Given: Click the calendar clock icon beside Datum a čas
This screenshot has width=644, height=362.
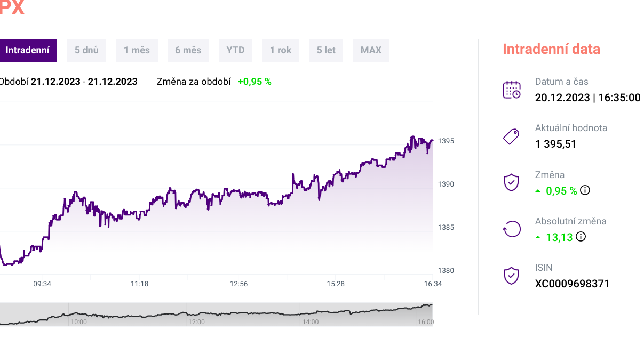Looking at the screenshot, I should (x=512, y=90).
